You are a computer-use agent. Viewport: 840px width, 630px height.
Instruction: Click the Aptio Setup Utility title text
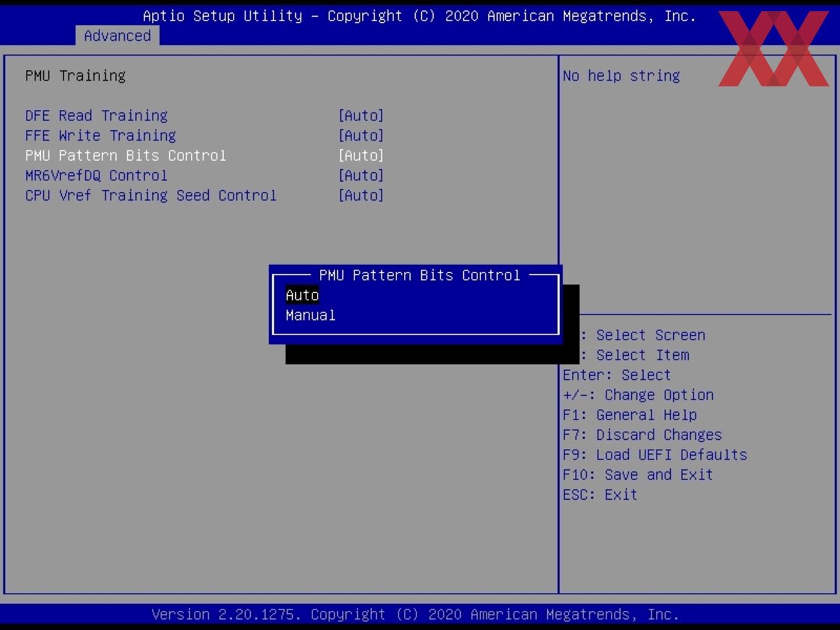(419, 16)
